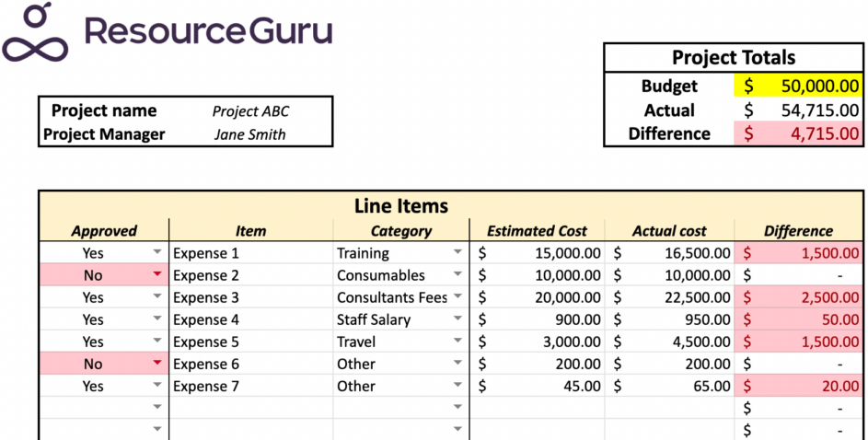Viewport: 868px width, 440px height.
Task: Click the Resource Guru logo icon
Action: (35, 32)
